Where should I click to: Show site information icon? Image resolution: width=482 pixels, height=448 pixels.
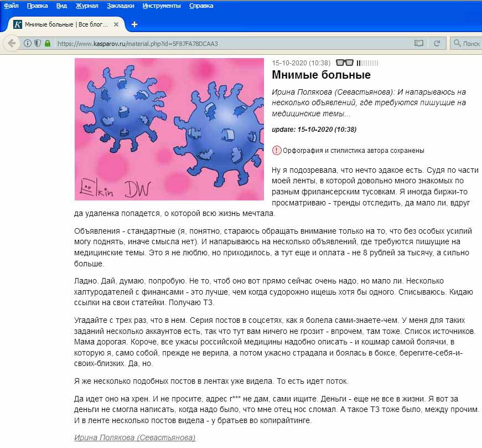pos(27,43)
